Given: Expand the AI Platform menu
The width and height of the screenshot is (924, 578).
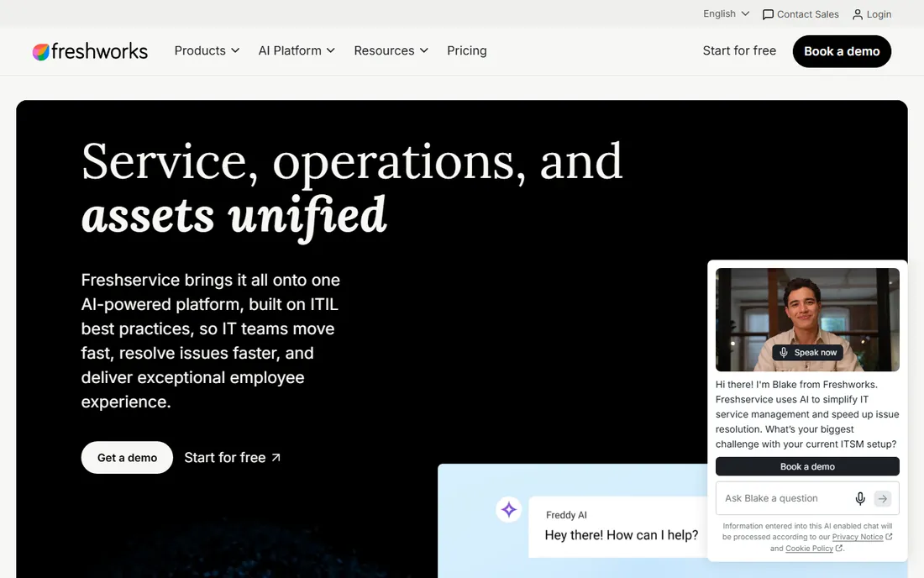Looking at the screenshot, I should (x=297, y=50).
